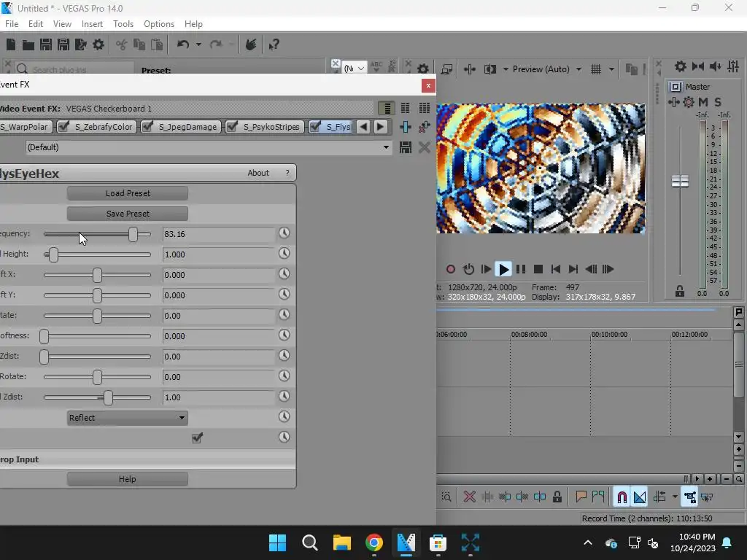
Task: Lock the Master fader channels
Action: coord(680,292)
